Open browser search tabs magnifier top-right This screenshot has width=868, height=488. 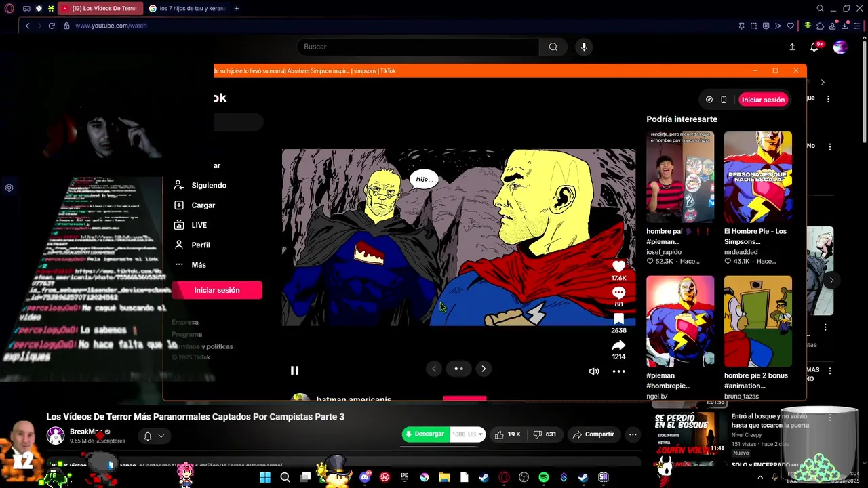[820, 8]
